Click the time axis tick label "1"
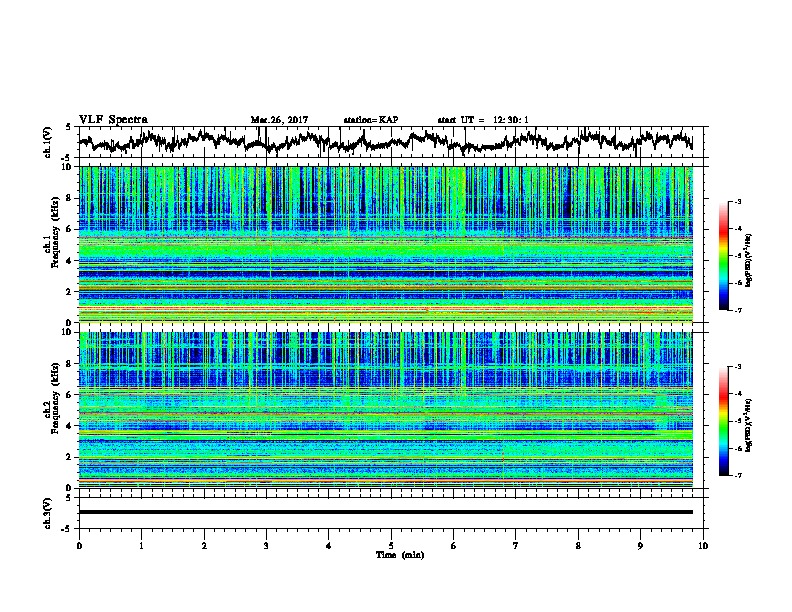The height and width of the screenshot is (612, 792). [142, 546]
